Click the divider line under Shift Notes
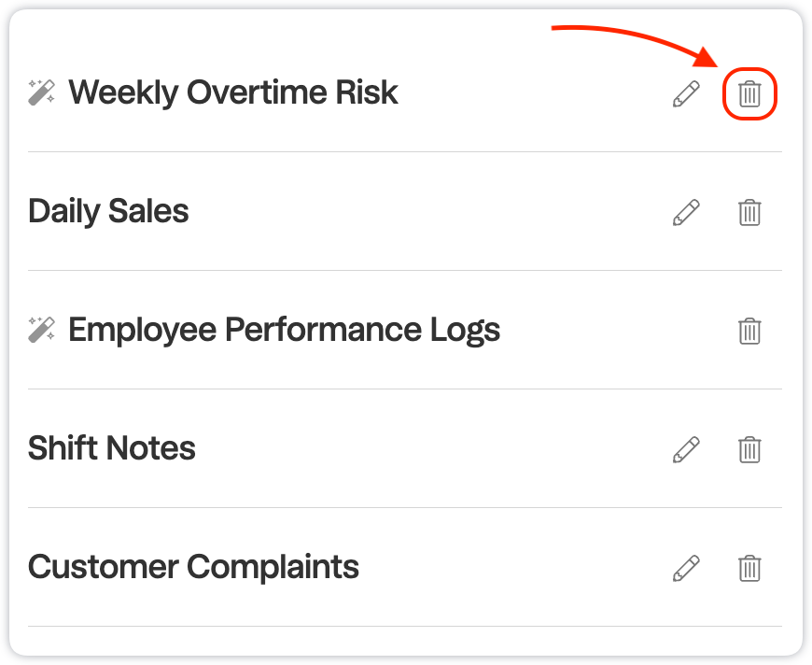The width and height of the screenshot is (812, 665). [x=405, y=507]
